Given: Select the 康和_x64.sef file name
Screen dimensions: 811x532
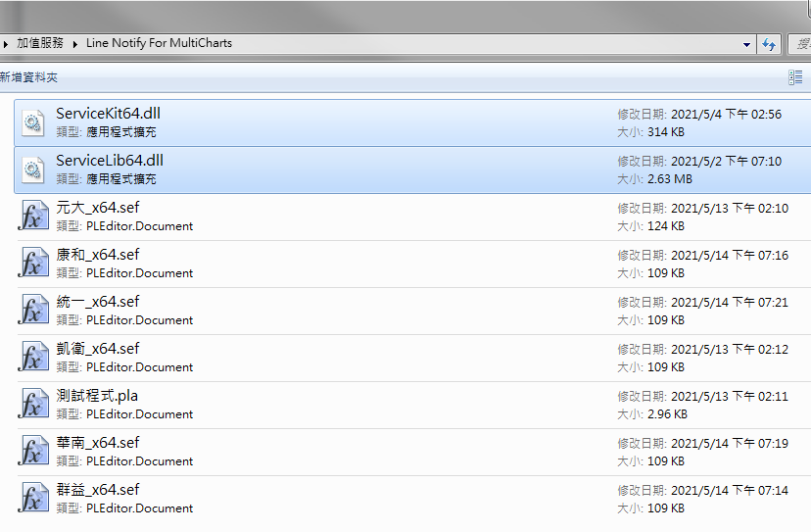Looking at the screenshot, I should point(98,255).
